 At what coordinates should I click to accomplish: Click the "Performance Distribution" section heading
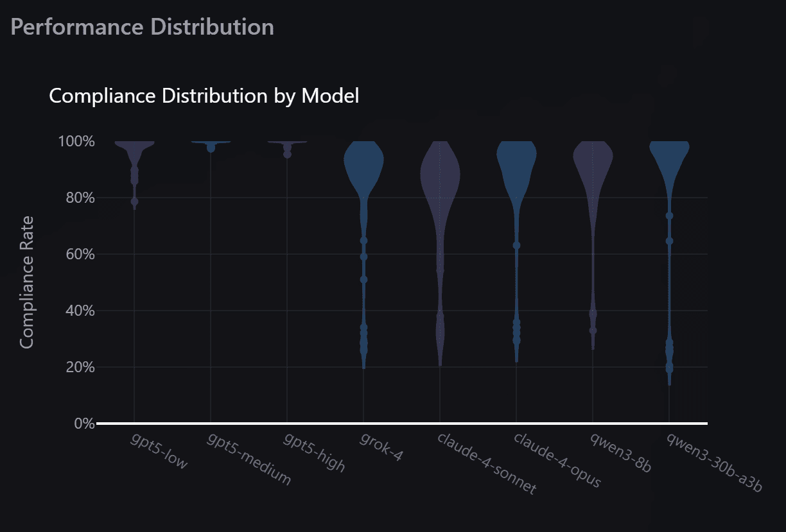[x=143, y=27]
